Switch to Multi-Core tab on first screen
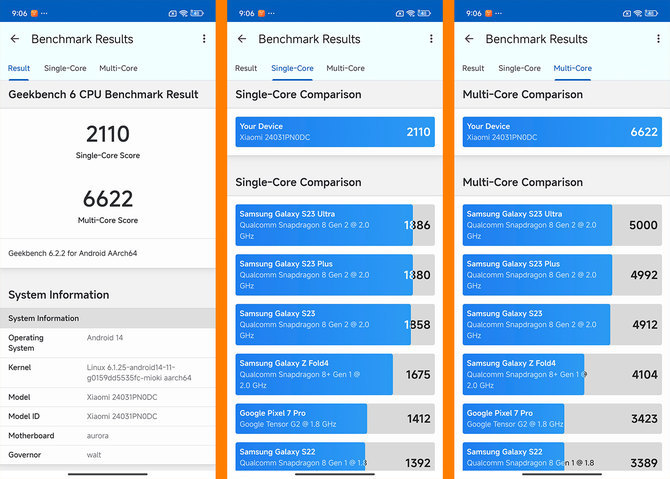This screenshot has height=479, width=670. click(x=118, y=68)
